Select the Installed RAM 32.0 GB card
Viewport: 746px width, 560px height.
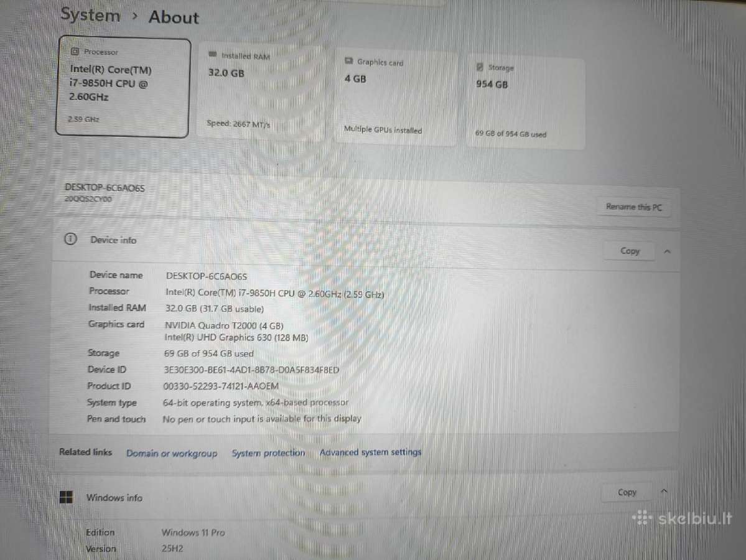(261, 91)
